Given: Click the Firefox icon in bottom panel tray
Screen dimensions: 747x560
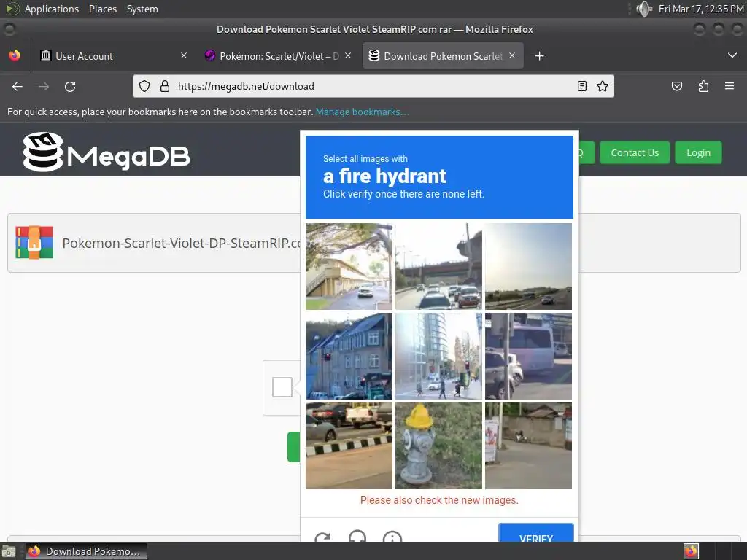Looking at the screenshot, I should point(691,551).
